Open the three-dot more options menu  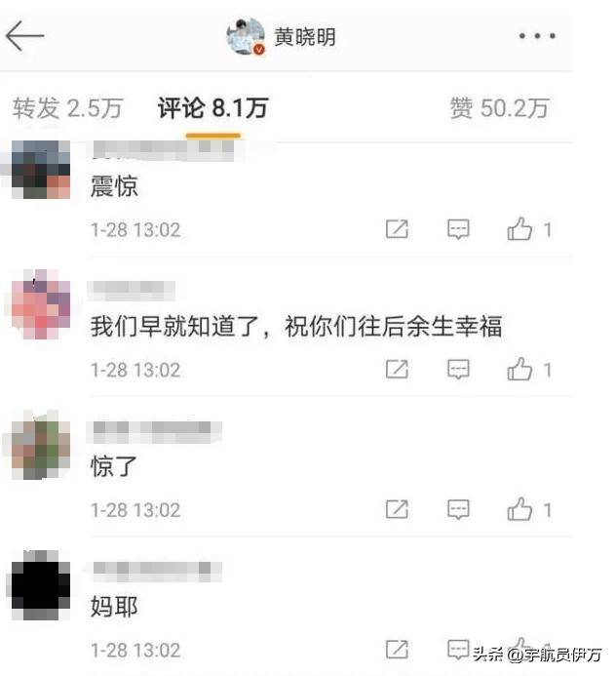click(537, 36)
